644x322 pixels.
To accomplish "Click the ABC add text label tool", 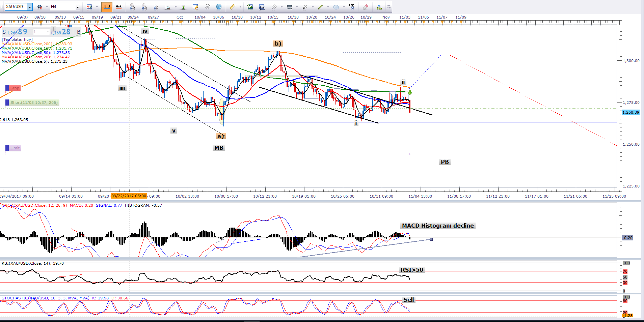I will tap(351, 6).
